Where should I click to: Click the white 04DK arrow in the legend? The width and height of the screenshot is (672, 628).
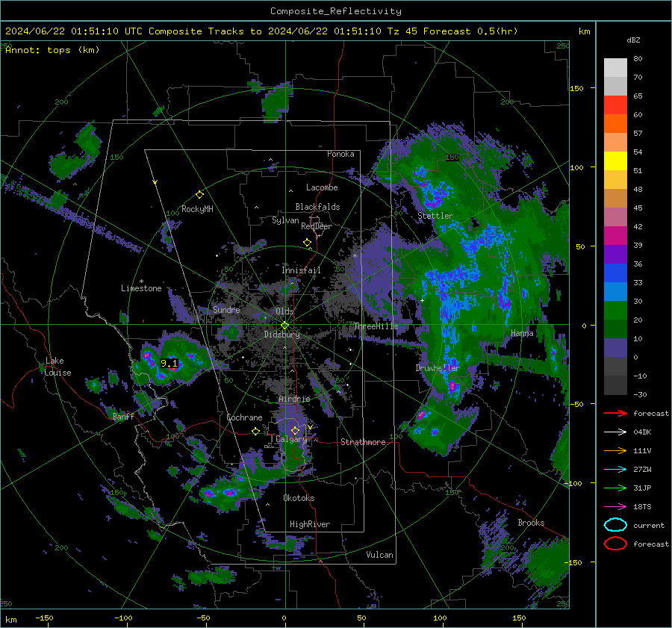pyautogui.click(x=615, y=432)
